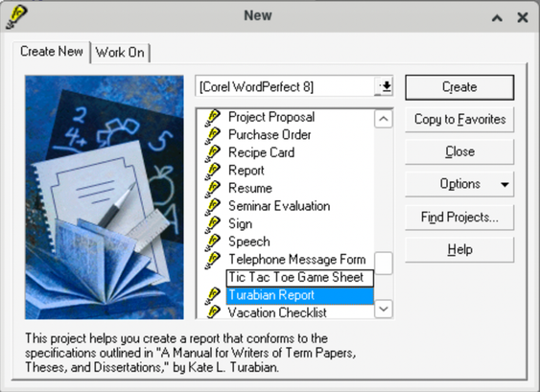
Task: Open the Corel WordPerfect 8 category dropdown
Action: pos(384,86)
